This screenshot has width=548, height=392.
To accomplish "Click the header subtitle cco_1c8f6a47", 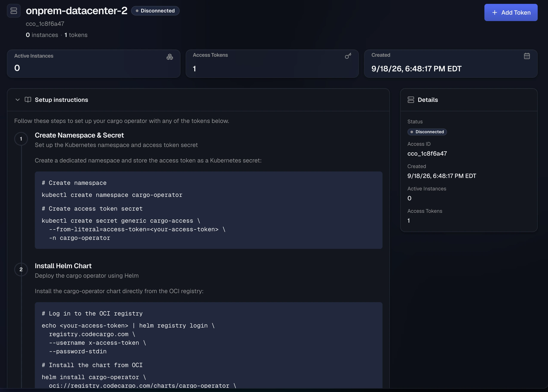I will pos(45,24).
